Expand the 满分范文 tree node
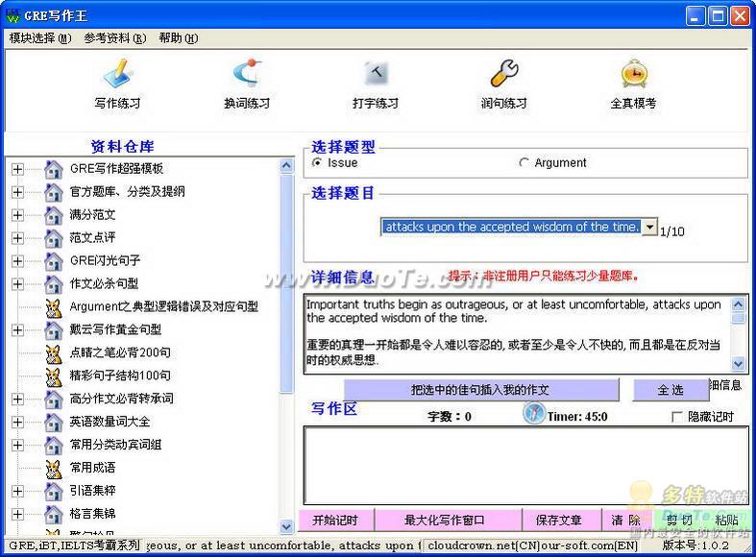This screenshot has height=557, width=756. (x=17, y=215)
